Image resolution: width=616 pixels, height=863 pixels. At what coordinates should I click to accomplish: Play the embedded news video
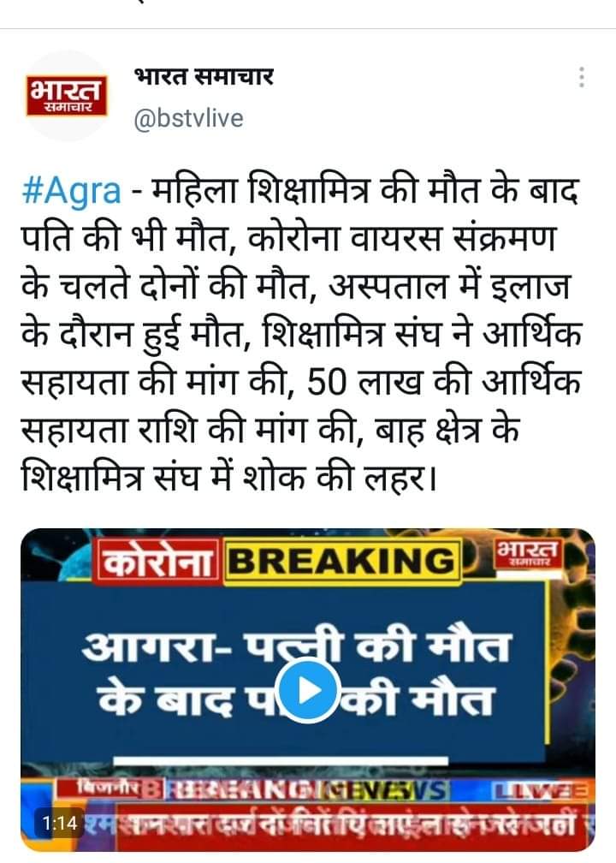[x=308, y=690]
